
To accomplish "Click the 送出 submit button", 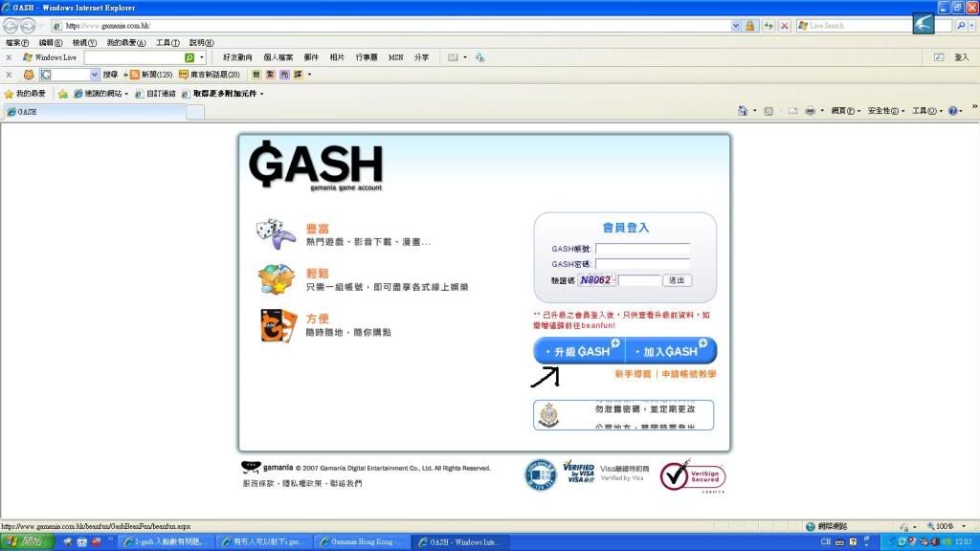I will point(677,280).
